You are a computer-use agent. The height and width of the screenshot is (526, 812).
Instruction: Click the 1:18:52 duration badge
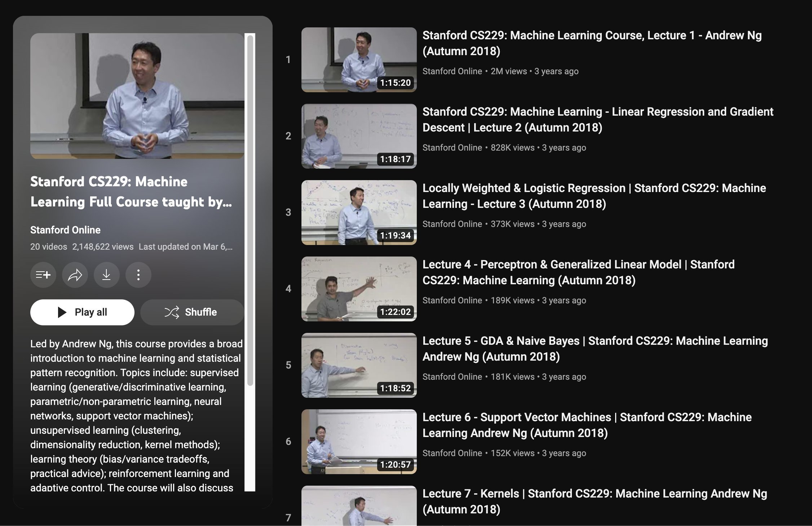tap(396, 388)
